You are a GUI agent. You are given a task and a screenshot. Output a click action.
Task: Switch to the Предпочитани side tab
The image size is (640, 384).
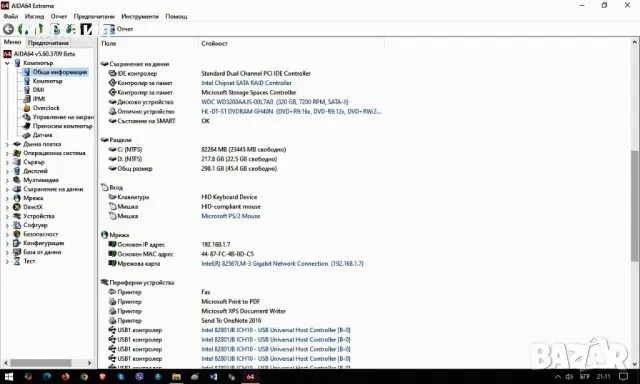48,42
